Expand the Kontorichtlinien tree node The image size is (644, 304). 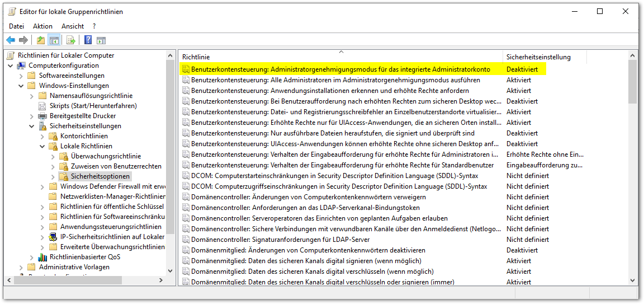(x=42, y=136)
